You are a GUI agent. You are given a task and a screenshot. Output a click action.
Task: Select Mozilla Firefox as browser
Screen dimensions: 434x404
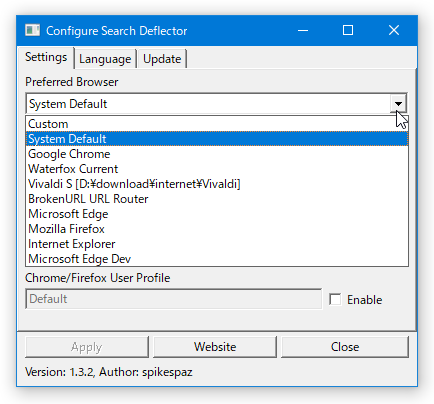pos(217,229)
